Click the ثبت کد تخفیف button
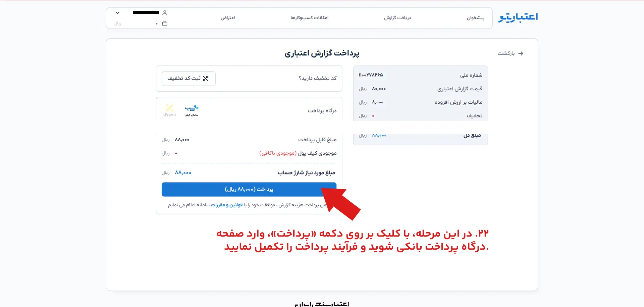This screenshot has width=644, height=307. pos(189,79)
